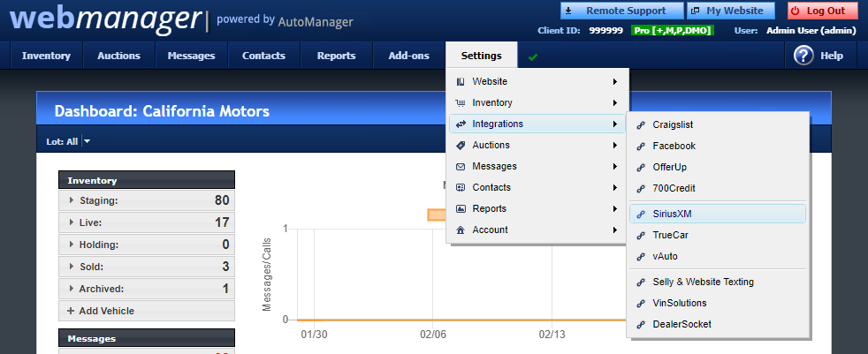Screen dimensions: 868x354
Task: Expand the Archived inventory row
Action: tap(72, 289)
